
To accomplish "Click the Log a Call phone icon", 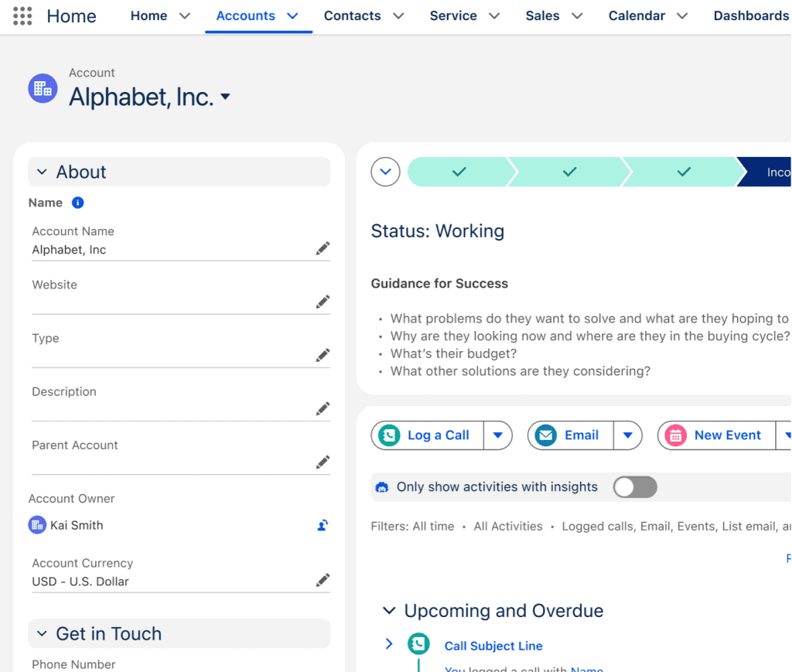I will pyautogui.click(x=390, y=435).
